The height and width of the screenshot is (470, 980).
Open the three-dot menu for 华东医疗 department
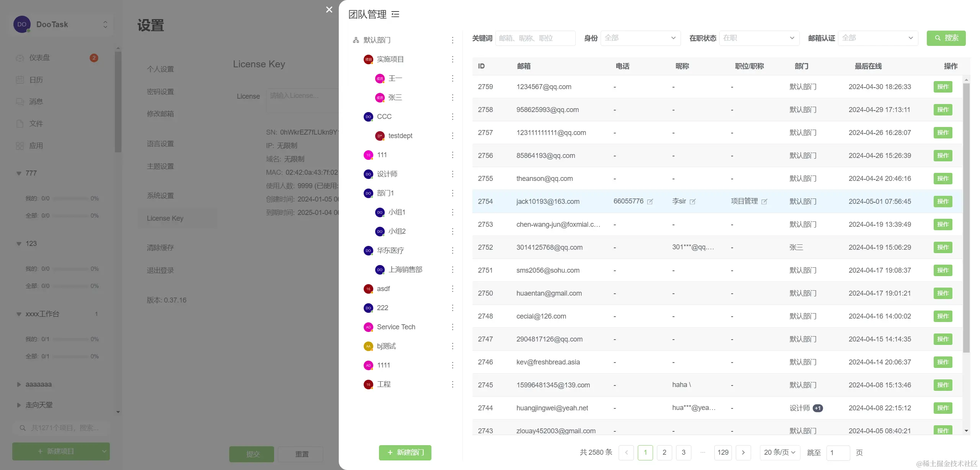pos(452,250)
